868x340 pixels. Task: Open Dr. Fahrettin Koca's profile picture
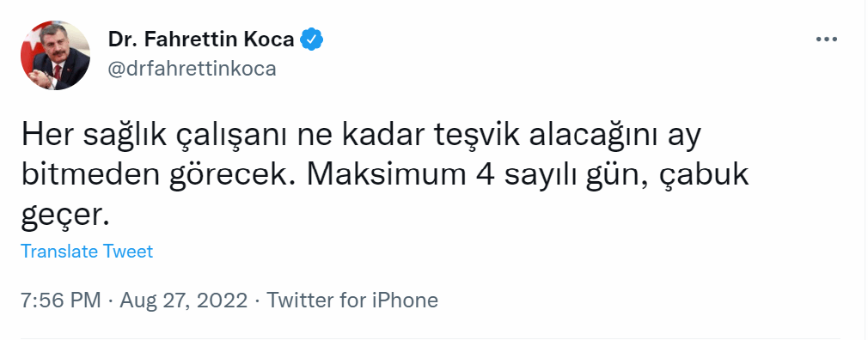55,55
